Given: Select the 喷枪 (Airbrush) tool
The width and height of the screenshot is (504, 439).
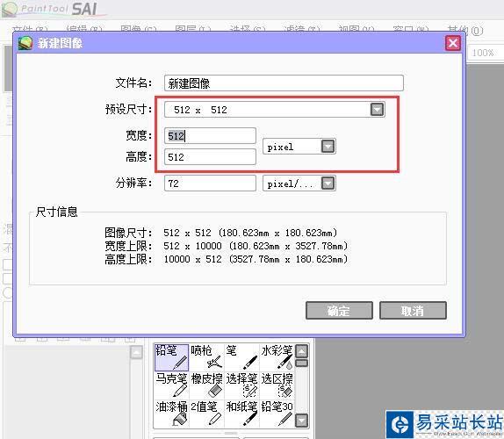Looking at the screenshot, I should (206, 357).
